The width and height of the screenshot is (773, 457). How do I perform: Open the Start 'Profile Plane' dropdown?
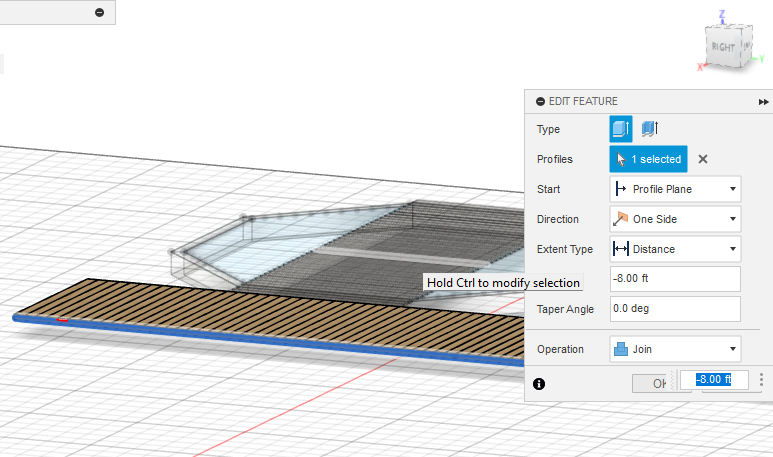point(675,189)
